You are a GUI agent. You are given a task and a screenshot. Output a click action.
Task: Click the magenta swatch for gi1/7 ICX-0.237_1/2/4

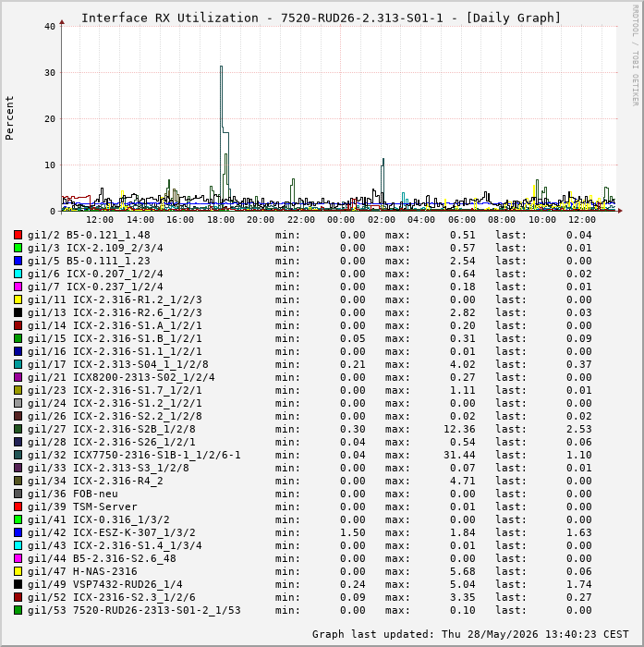18,287
